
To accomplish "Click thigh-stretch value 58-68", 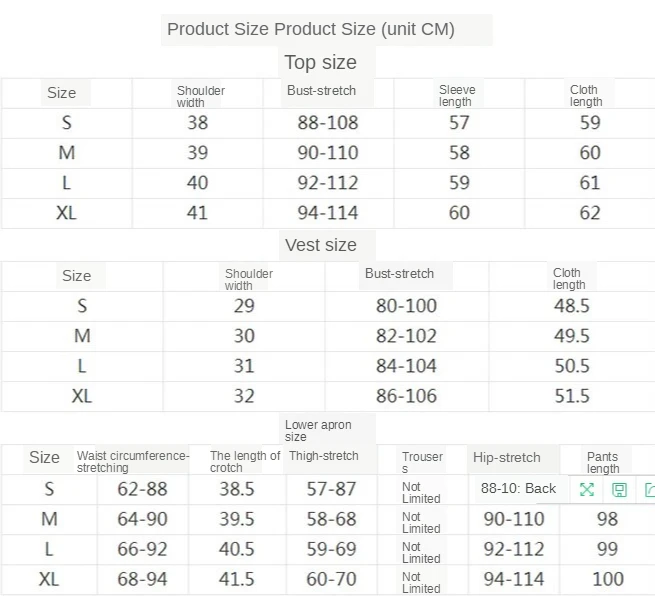I will [x=331, y=519].
